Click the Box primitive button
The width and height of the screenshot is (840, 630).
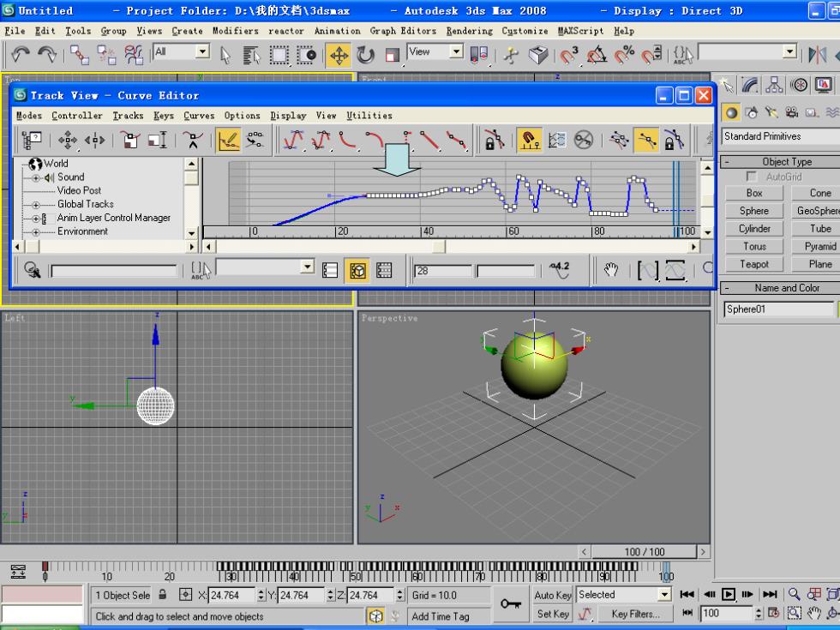[x=754, y=193]
